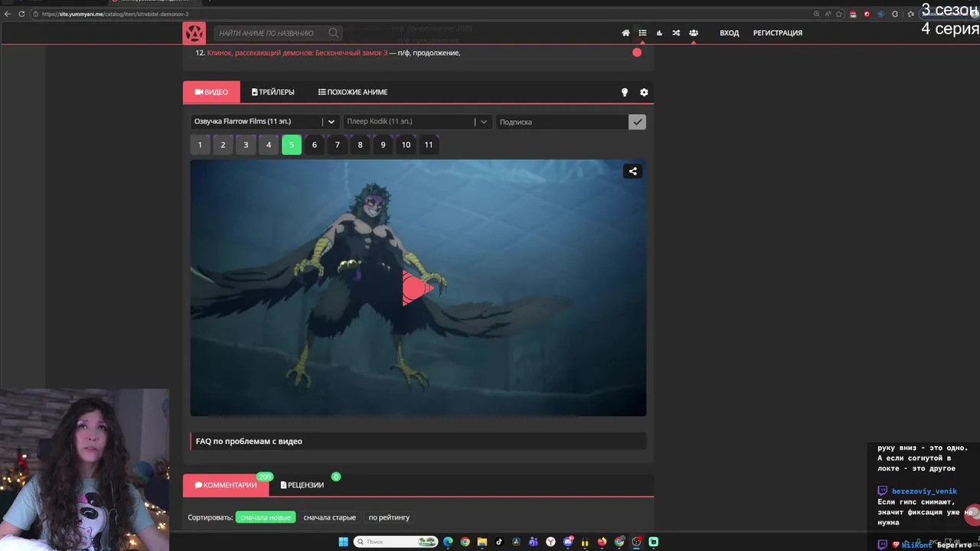Open the browser extensions puzzle icon
Viewport: 980px width, 551px height.
tap(895, 14)
